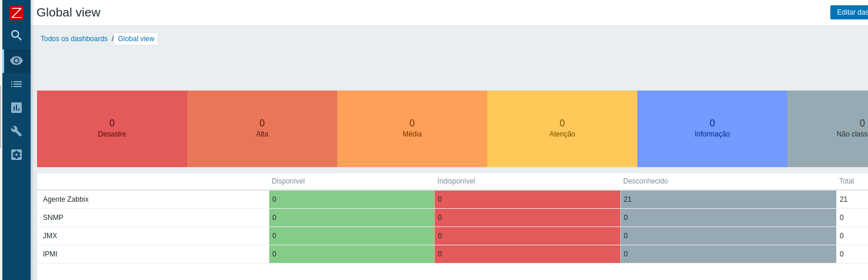The image size is (868, 280).
Task: Click the Zabbix logo icon
Action: coord(16,12)
